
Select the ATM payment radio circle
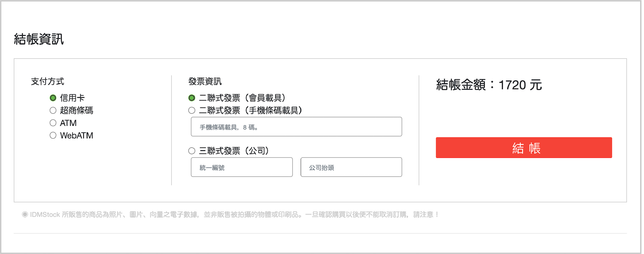(53, 123)
